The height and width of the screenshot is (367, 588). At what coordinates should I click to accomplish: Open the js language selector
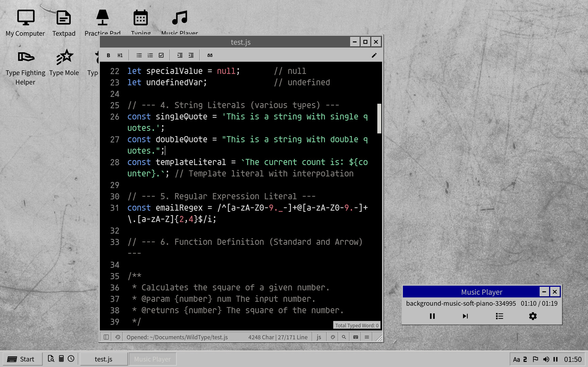pos(319,337)
